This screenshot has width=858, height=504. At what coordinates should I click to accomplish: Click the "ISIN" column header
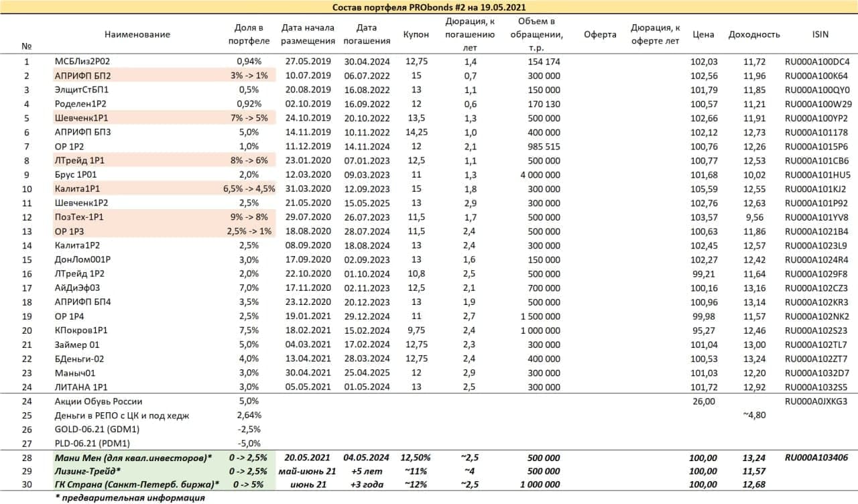tap(817, 34)
